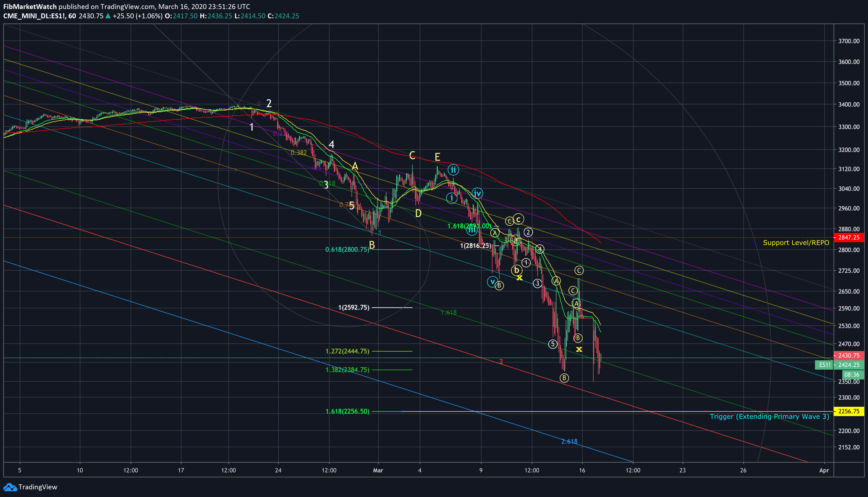Click the 24 date label on time axis
Viewport: 868px width, 497px height.
pyautogui.click(x=278, y=470)
